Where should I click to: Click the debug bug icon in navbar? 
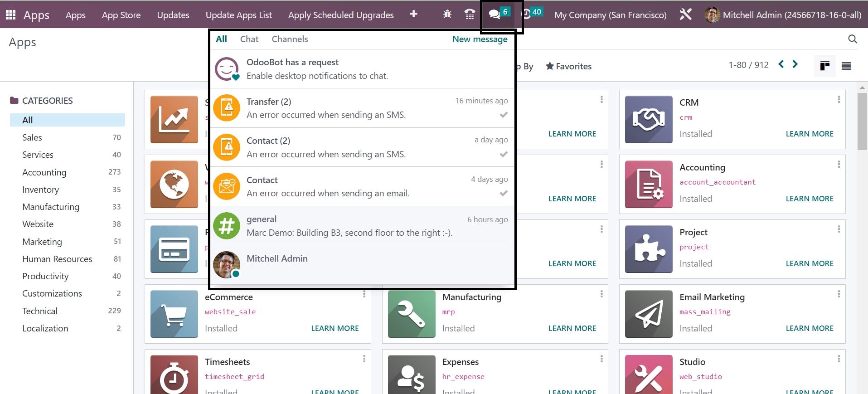pos(447,15)
